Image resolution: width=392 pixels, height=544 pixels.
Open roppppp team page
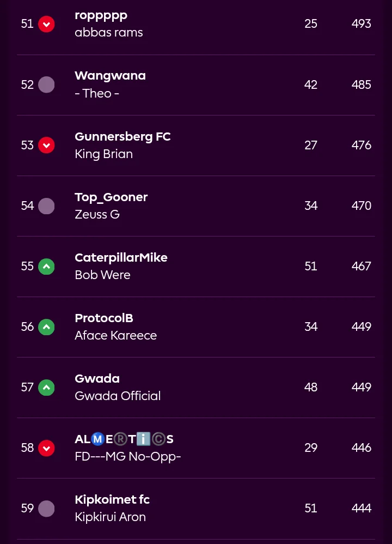pos(101,15)
